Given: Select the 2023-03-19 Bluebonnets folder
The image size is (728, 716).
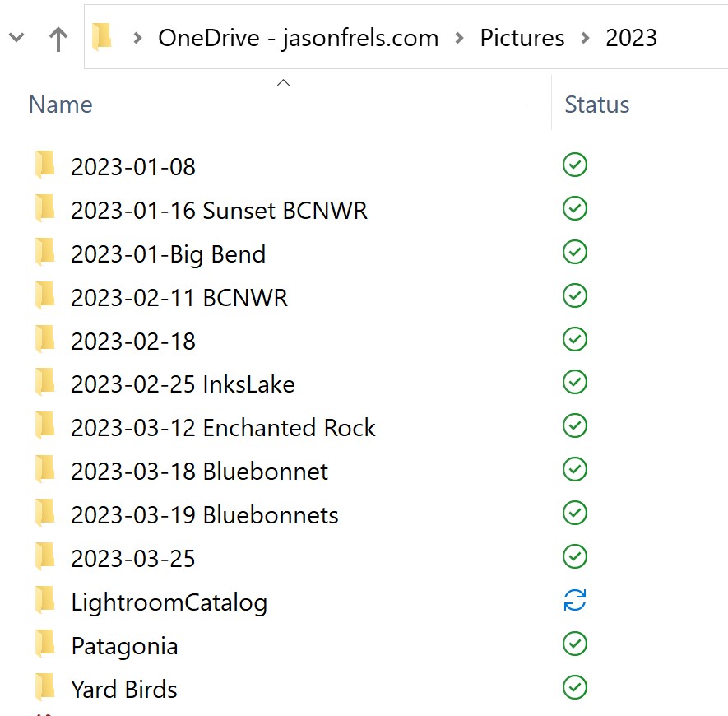Looking at the screenshot, I should [205, 514].
